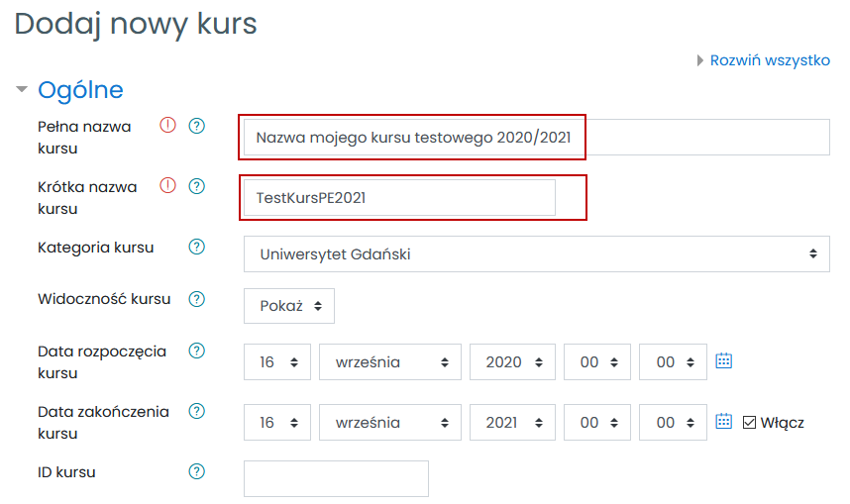Click the empty ID kursu field
Viewport: 850px width, 504px height.
pos(336,478)
